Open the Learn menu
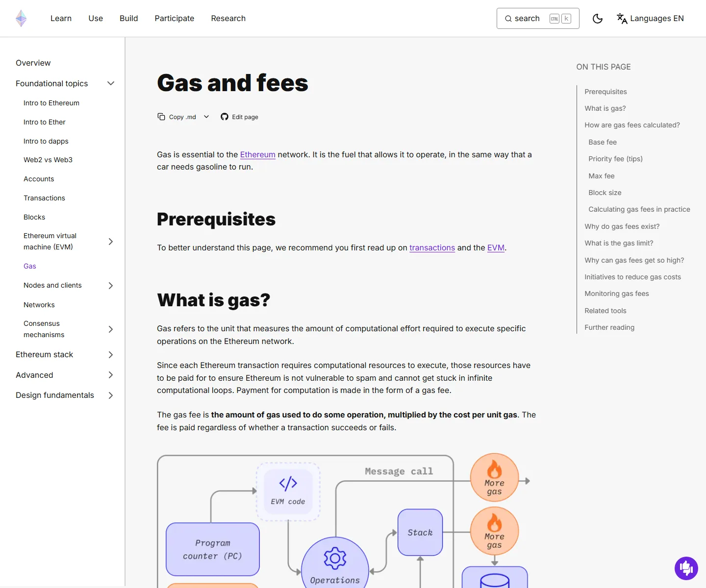The image size is (706, 588). tap(61, 19)
